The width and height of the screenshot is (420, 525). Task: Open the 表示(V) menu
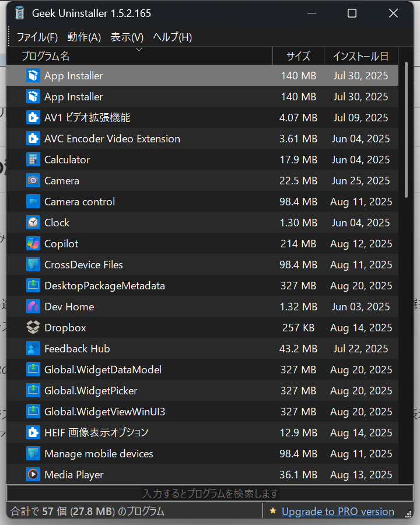pyautogui.click(x=127, y=37)
